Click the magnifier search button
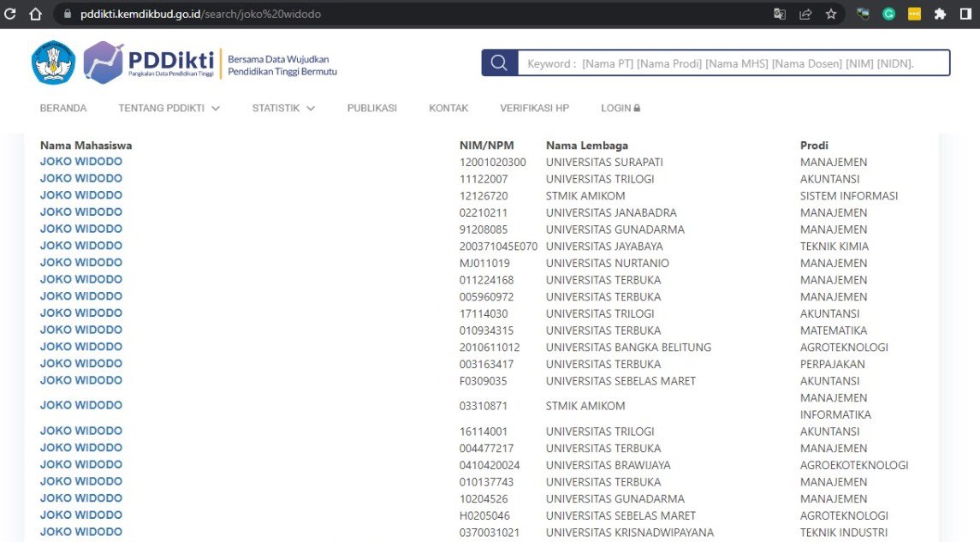Screen dimensions: 980x542 [499, 63]
